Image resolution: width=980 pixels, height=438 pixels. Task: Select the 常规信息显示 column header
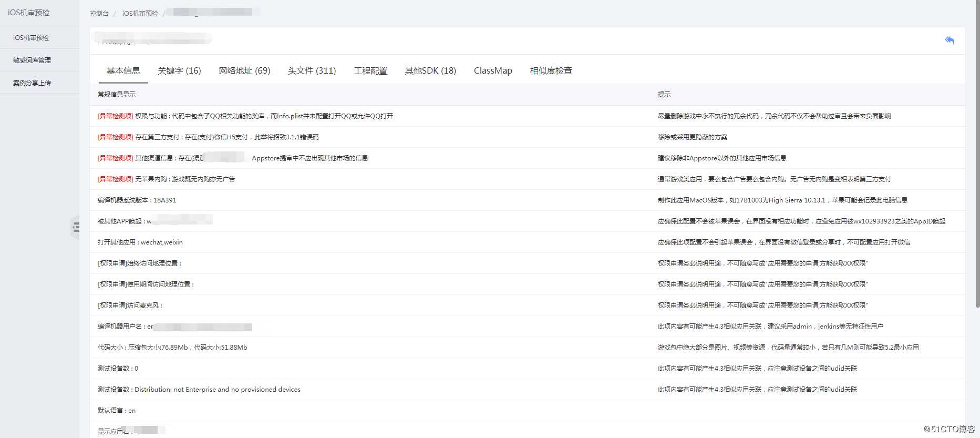117,95
